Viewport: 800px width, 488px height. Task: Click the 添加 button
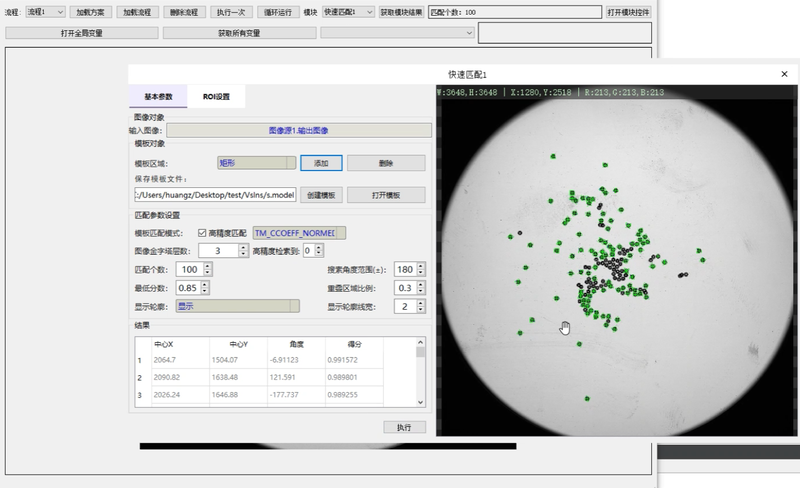321,162
